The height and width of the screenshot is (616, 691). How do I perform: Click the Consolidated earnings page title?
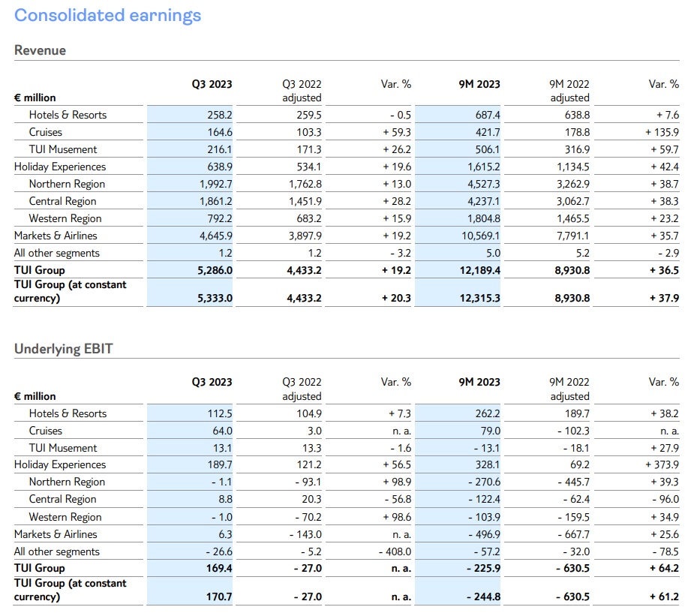click(x=108, y=15)
